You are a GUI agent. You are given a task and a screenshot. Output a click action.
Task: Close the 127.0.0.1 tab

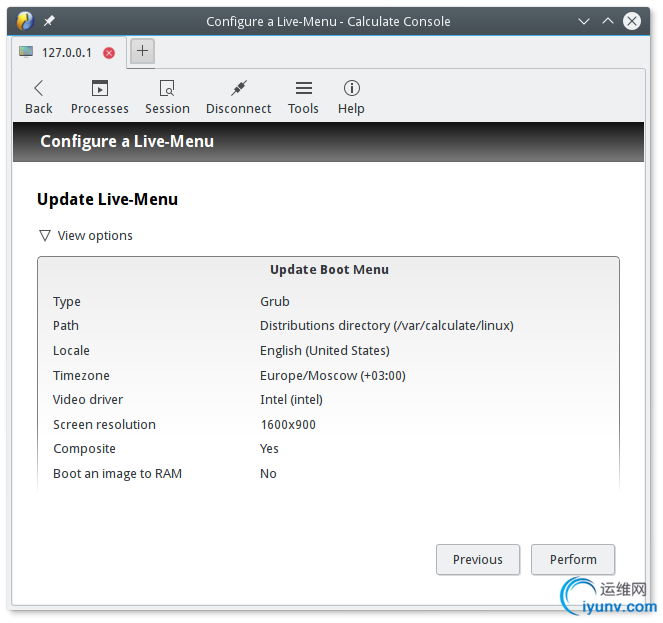(x=109, y=53)
